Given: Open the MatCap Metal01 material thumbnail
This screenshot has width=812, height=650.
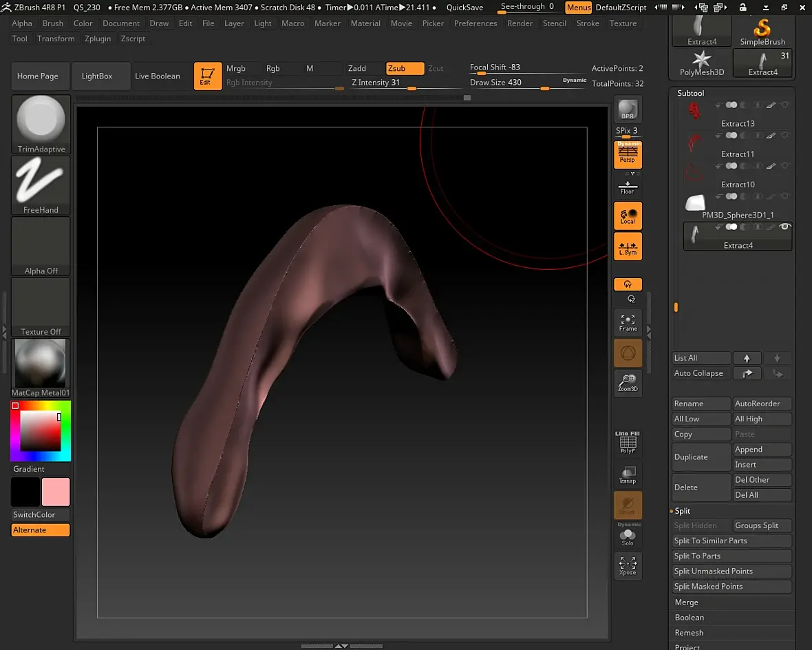Looking at the screenshot, I should coord(41,363).
